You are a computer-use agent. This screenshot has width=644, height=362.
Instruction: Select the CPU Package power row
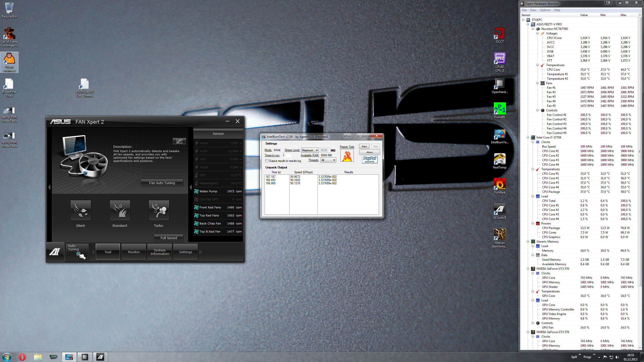coord(579,228)
